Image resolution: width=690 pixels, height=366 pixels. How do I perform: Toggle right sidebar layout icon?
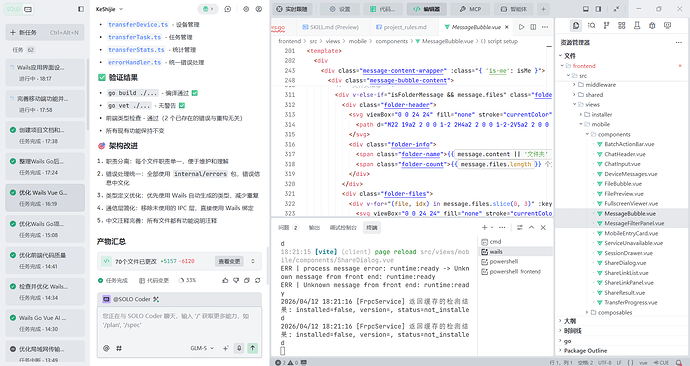[x=598, y=9]
